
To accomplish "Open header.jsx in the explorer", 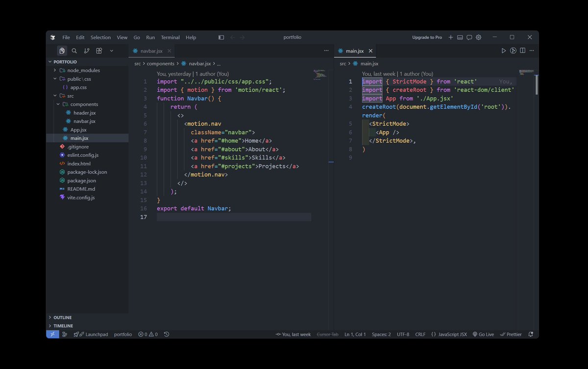I will point(87,113).
